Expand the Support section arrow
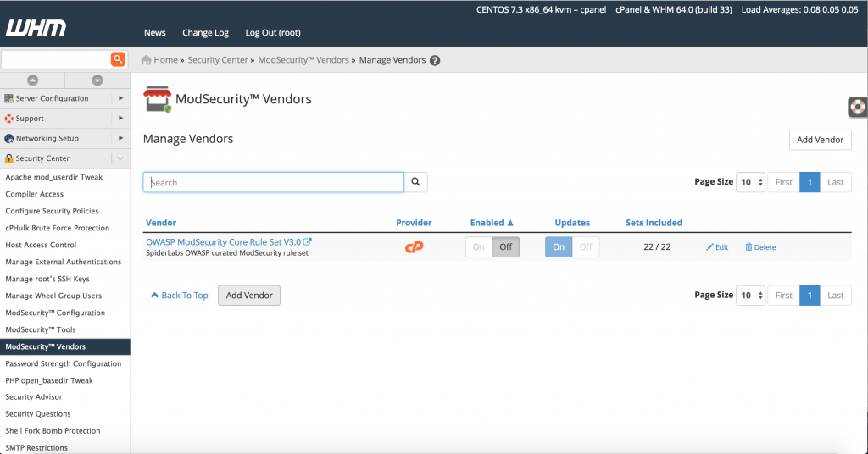868x454 pixels. (120, 118)
